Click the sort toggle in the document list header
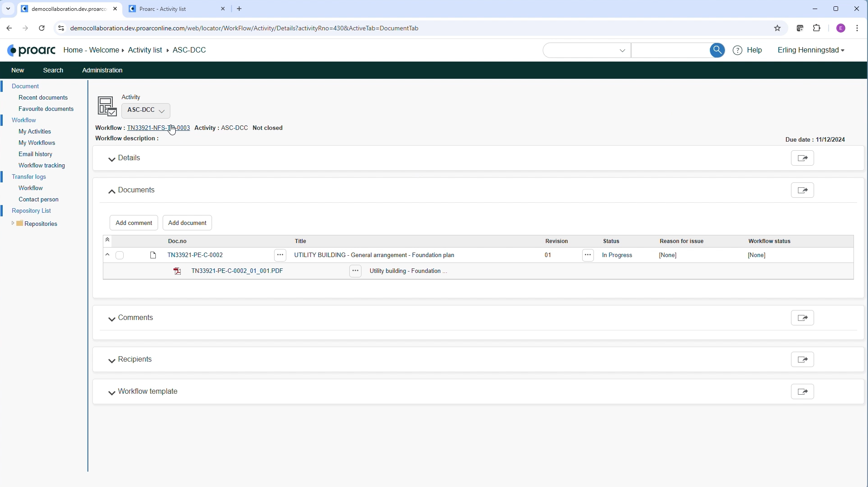 (107, 240)
